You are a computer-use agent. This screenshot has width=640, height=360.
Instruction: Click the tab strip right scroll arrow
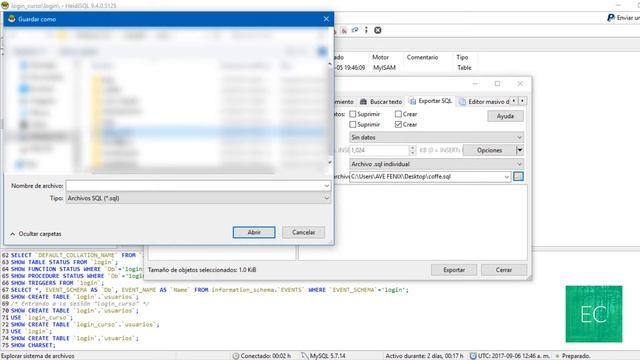pyautogui.click(x=522, y=101)
